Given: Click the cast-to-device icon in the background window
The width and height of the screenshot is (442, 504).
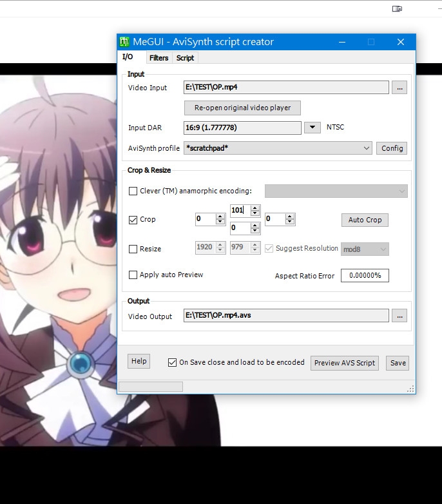Looking at the screenshot, I should (397, 8).
